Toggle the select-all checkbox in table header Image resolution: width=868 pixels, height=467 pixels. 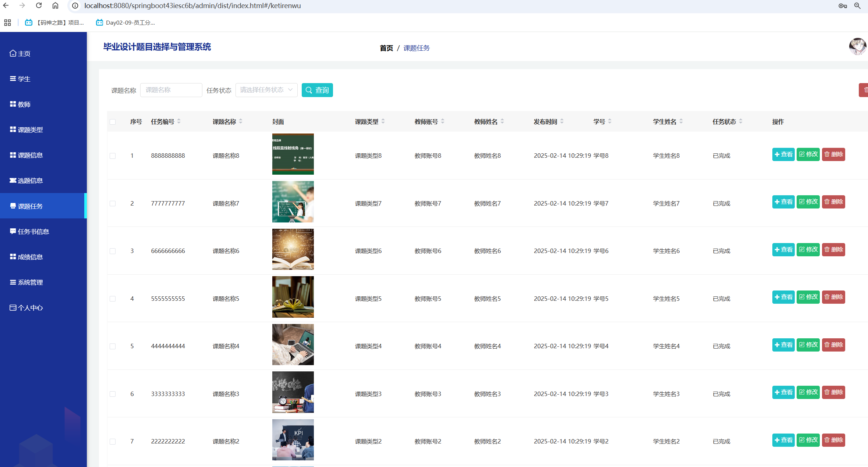point(113,122)
